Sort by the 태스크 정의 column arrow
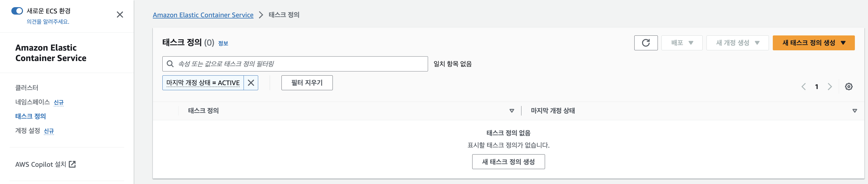The width and height of the screenshot is (868, 184). point(512,111)
